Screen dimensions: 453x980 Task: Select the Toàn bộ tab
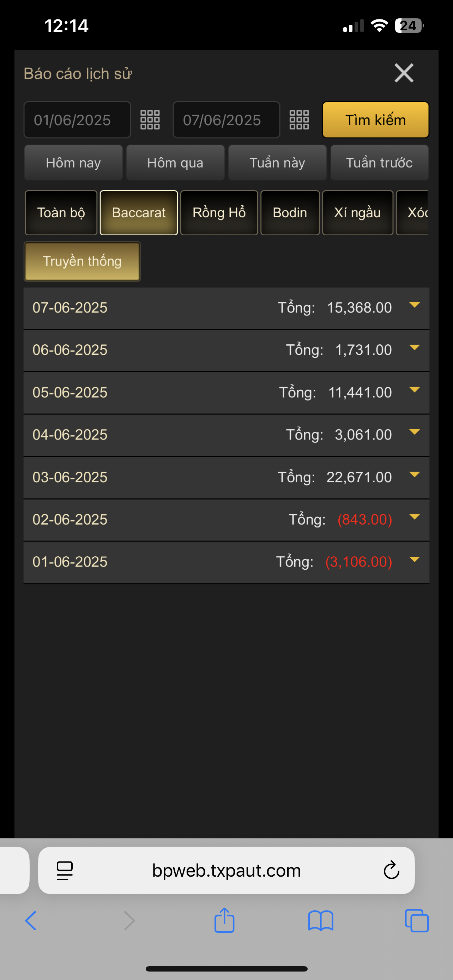[61, 213]
